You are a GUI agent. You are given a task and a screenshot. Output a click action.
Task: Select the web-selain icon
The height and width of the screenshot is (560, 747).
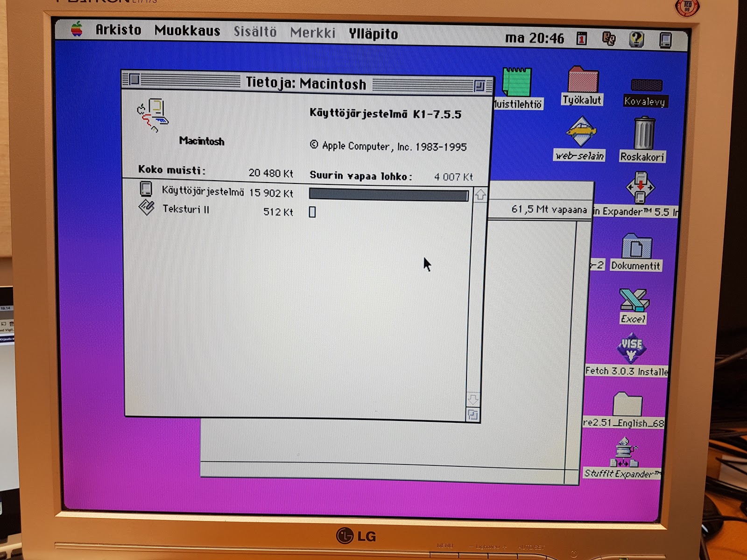tap(580, 132)
